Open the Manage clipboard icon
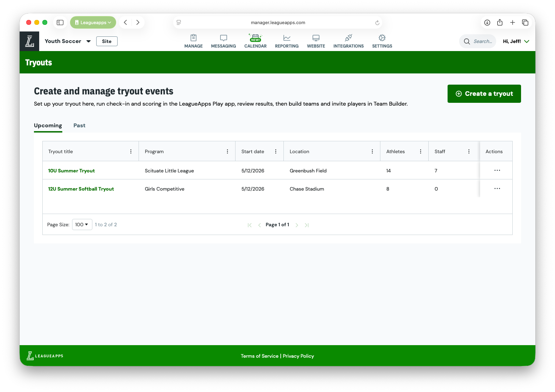Viewport: 555px width, 392px height. click(194, 38)
